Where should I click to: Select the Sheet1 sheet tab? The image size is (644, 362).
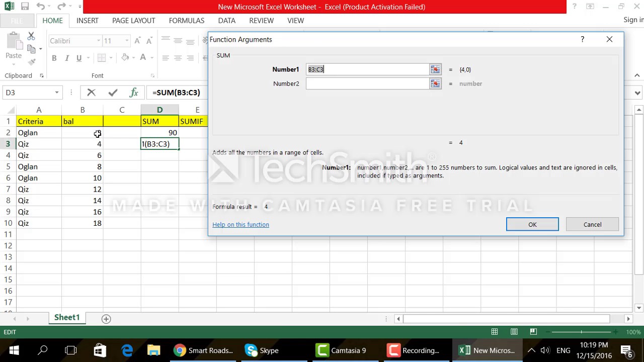(67, 318)
